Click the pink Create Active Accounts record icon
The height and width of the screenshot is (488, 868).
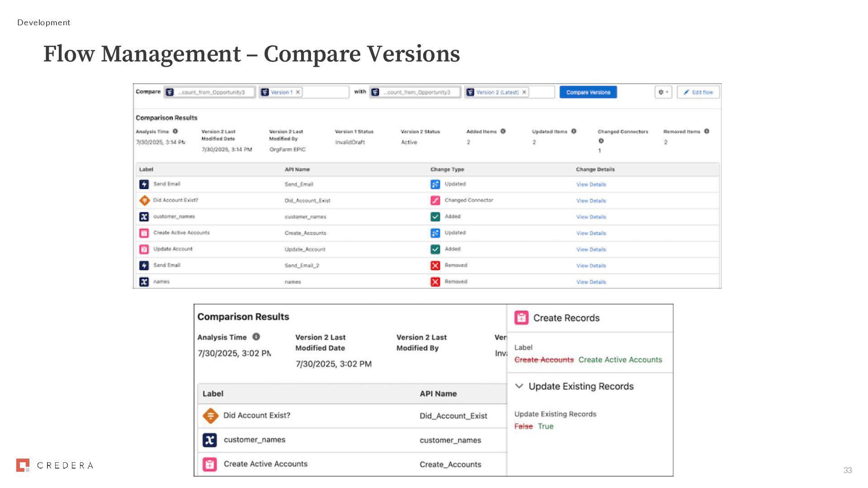pyautogui.click(x=144, y=233)
